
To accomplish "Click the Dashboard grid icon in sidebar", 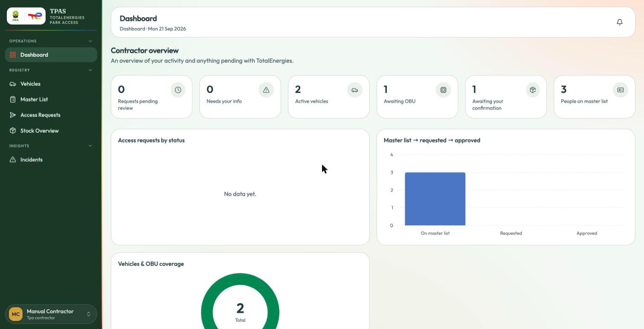I will click(x=13, y=55).
